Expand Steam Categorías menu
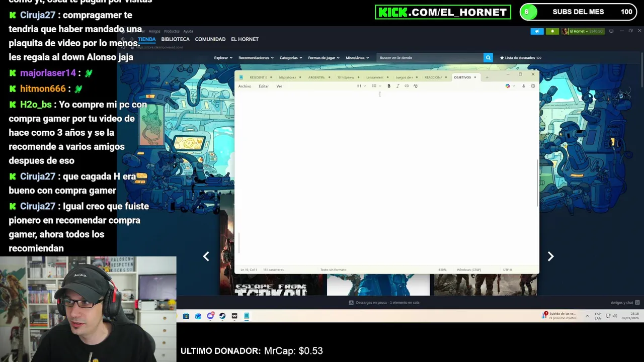This screenshot has height=362, width=644. (x=291, y=58)
